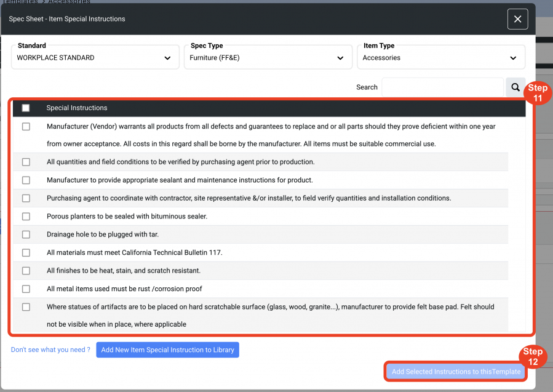This screenshot has width=553, height=392.
Task: Open the Standard dropdown showing WORKPLACE STANDARD
Action: (x=95, y=57)
